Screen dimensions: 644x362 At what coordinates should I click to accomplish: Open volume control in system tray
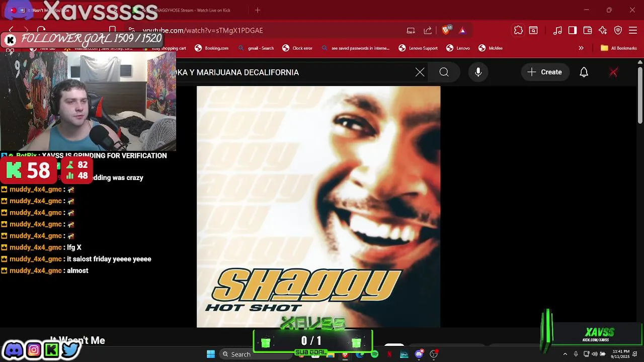point(594,354)
